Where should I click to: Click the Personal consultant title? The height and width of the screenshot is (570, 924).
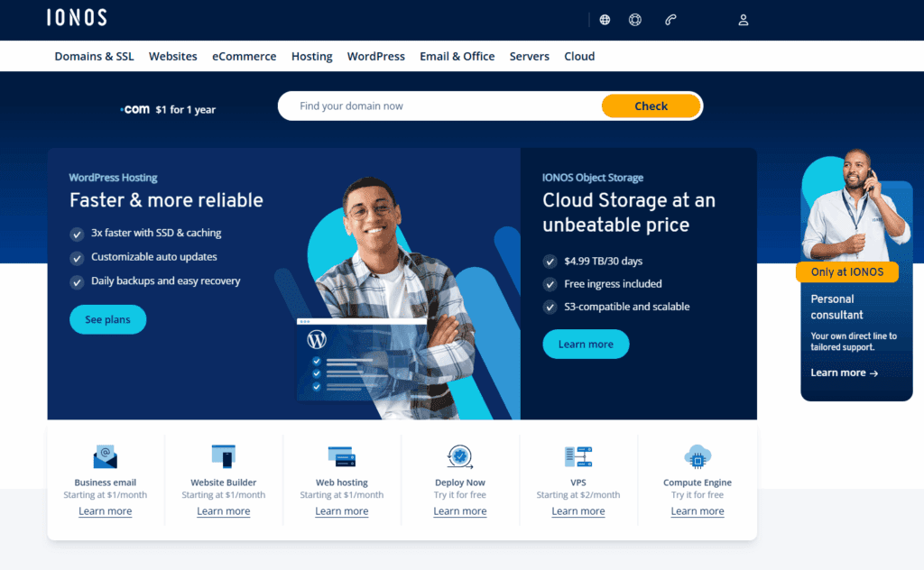tap(836, 307)
